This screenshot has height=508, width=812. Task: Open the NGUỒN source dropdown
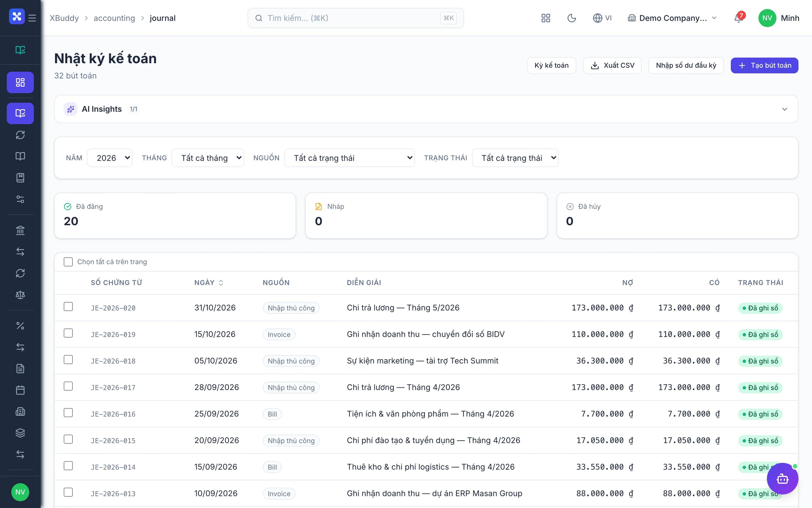coord(349,158)
